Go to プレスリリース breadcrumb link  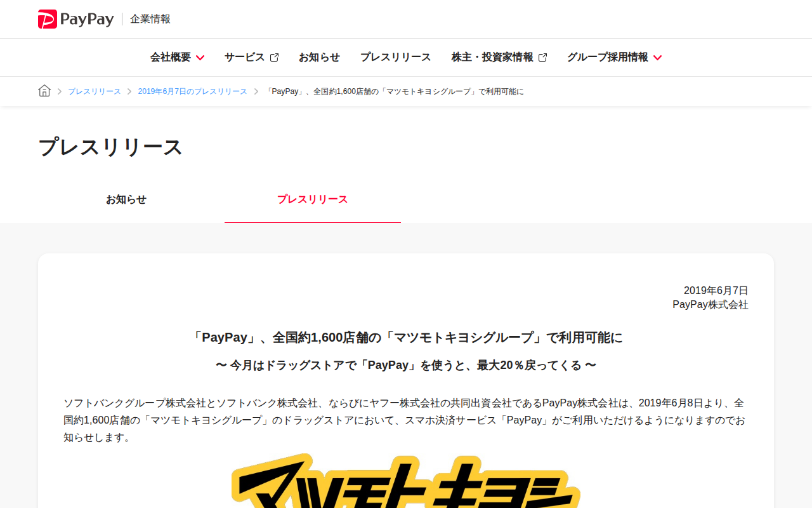click(95, 91)
